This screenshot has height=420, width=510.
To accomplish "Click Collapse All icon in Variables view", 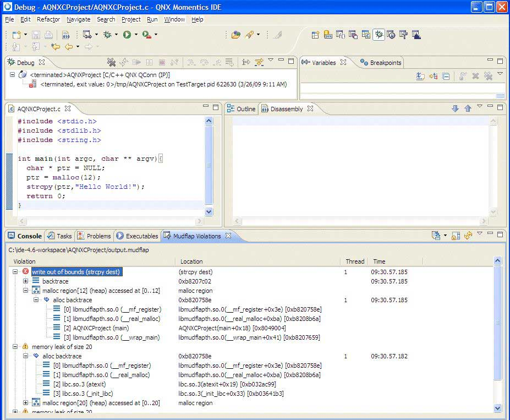I will point(446,77).
